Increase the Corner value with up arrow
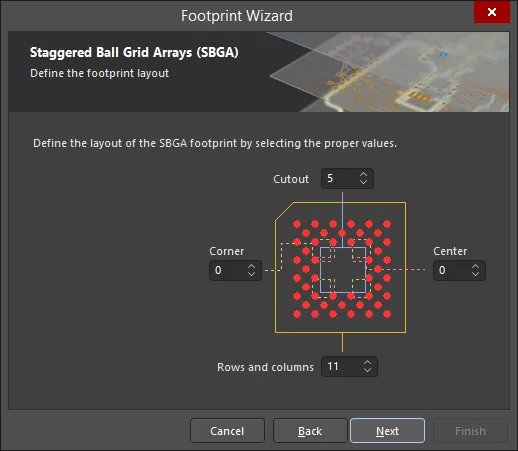This screenshot has width=518, height=451. pyautogui.click(x=251, y=266)
